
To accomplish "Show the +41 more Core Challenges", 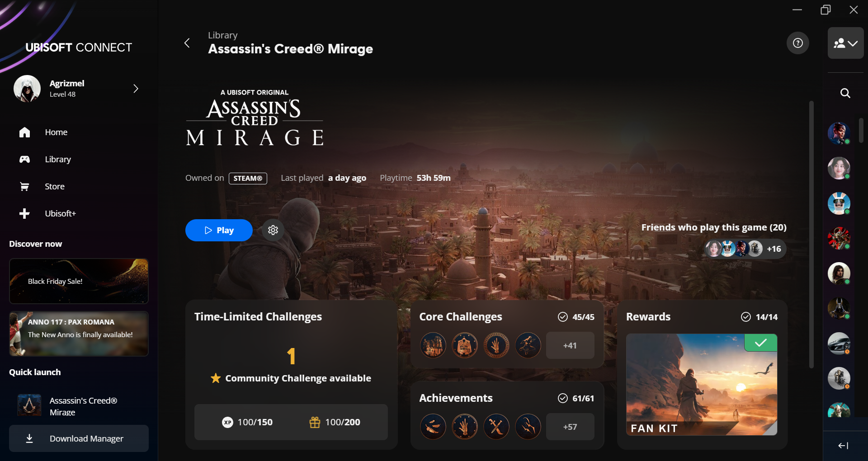I will click(x=570, y=345).
